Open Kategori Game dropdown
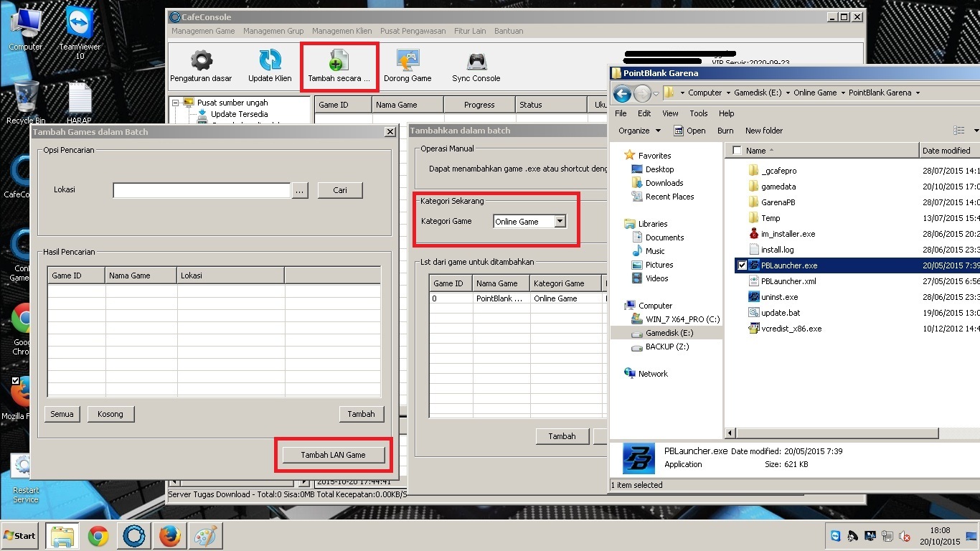The height and width of the screenshot is (551, 980). tap(560, 222)
